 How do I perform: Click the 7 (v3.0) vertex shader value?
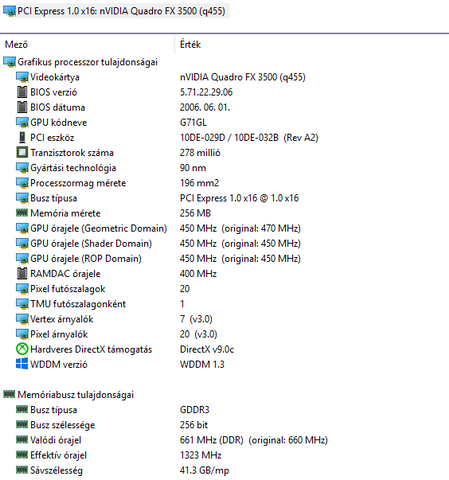(x=196, y=319)
